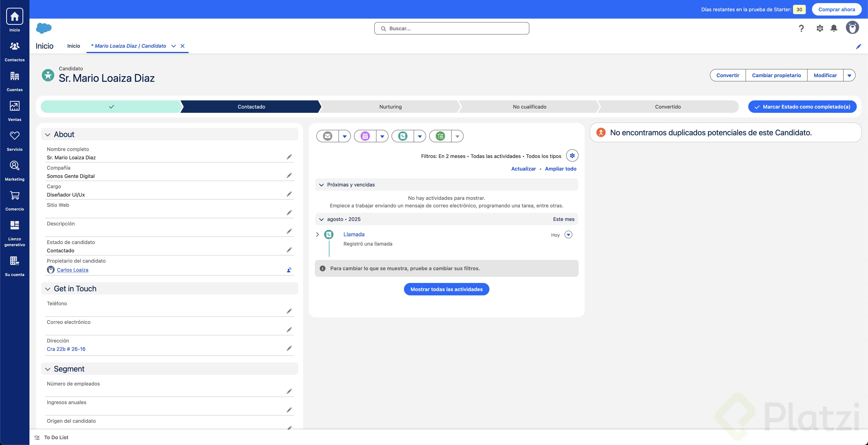Edit the Compañía field pencil

[x=289, y=176]
